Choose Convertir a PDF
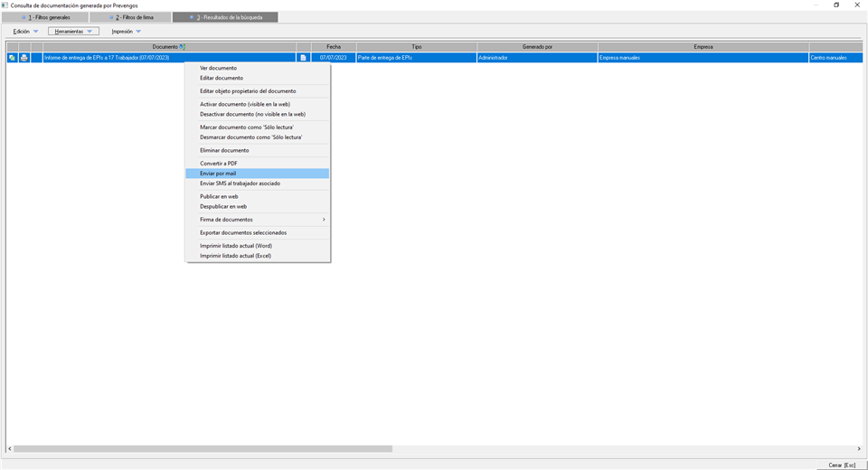 tap(258, 164)
